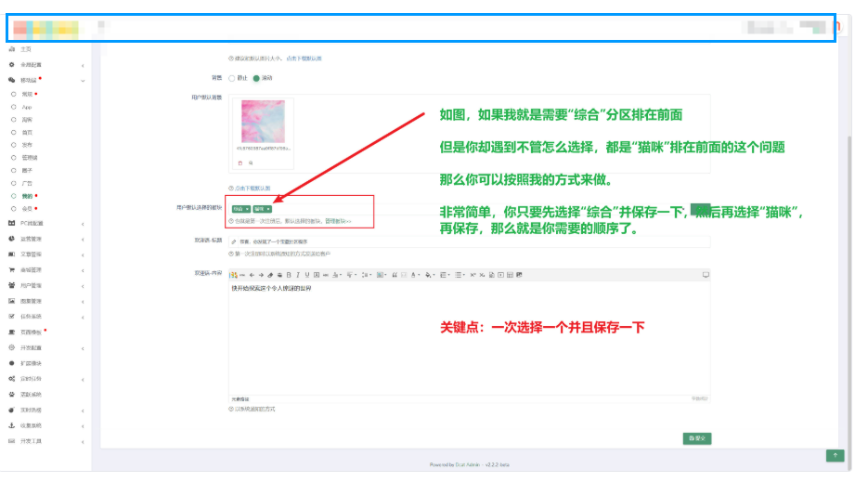Viewport: 868px width, 482px height.
Task: Click the anchor icon in sidebar
Action: tap(12, 425)
